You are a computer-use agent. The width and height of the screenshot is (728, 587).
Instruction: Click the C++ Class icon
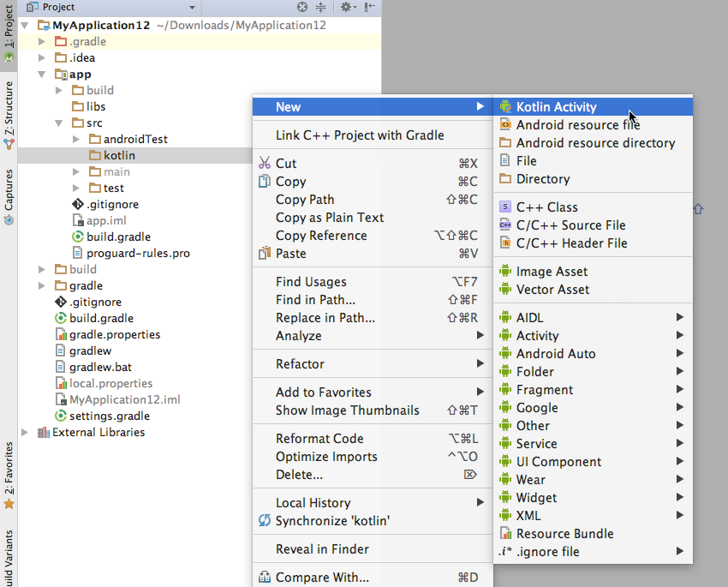tap(505, 207)
